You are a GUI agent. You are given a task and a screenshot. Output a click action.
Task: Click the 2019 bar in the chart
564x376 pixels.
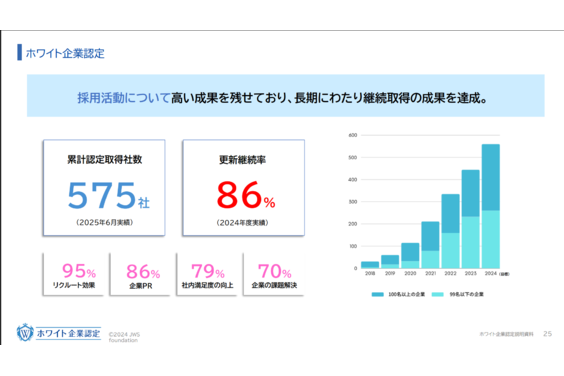pyautogui.click(x=390, y=262)
